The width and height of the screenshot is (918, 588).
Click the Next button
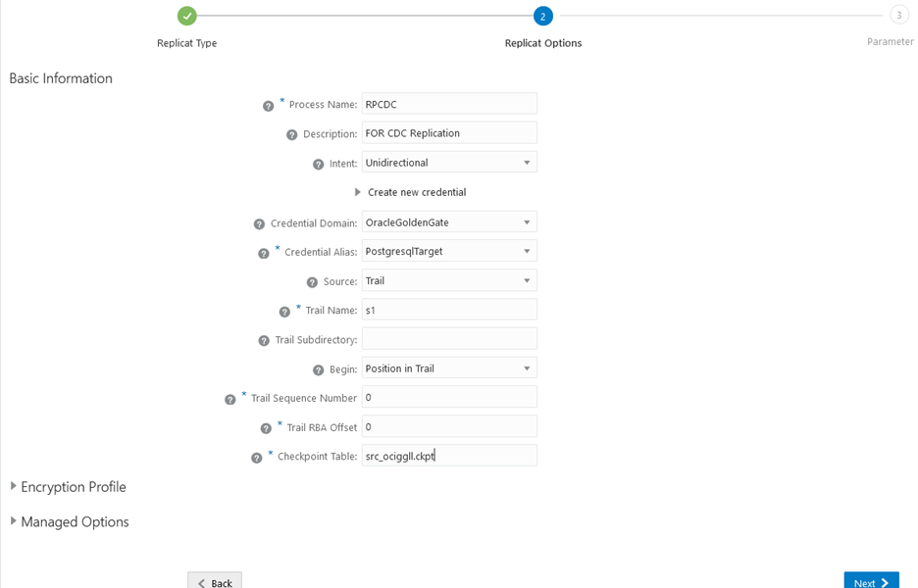[871, 582]
